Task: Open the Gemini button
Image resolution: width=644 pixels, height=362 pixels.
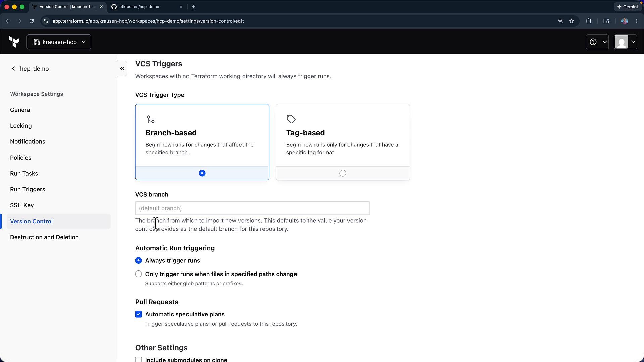Action: [x=627, y=7]
